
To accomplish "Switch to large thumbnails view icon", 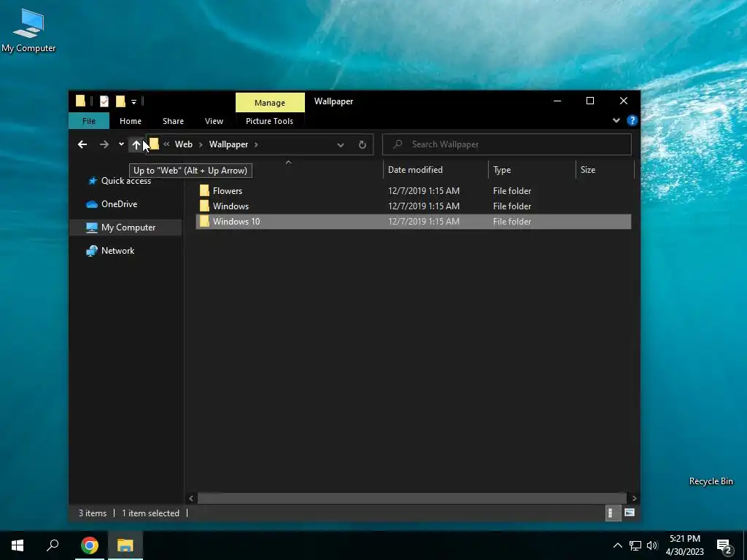I will (630, 513).
